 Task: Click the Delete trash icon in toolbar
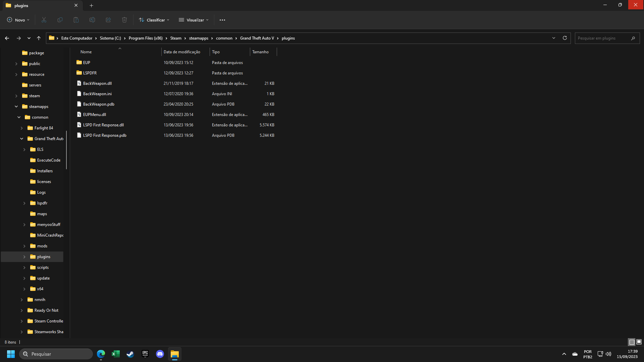pos(124,20)
